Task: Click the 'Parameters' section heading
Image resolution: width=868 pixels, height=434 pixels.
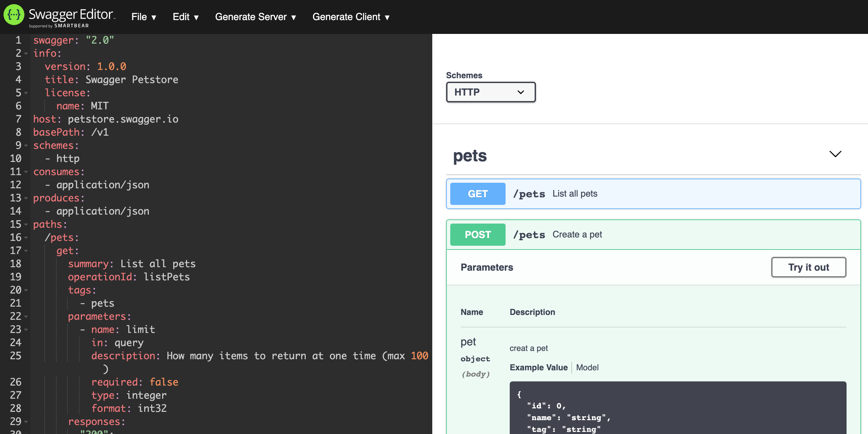Action: click(x=487, y=267)
